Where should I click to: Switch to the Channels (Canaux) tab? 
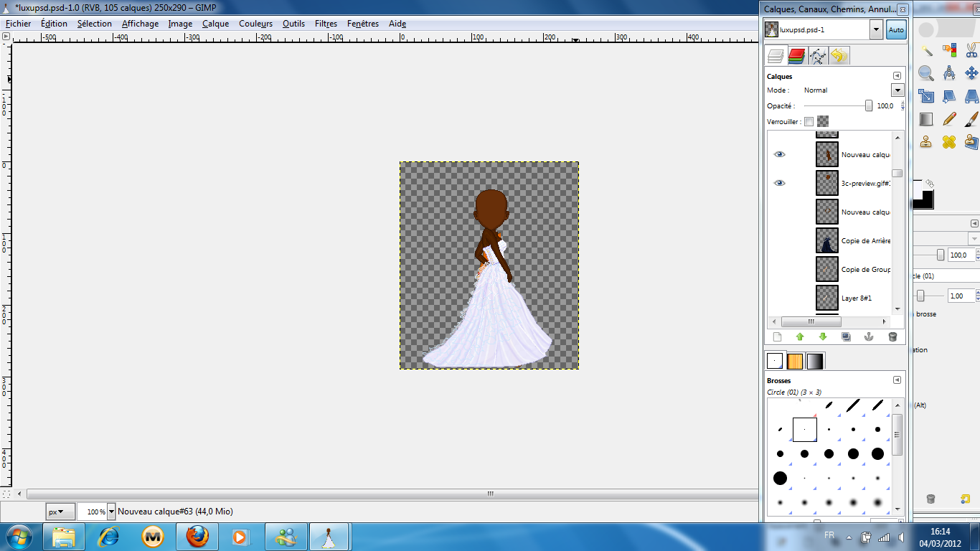coord(796,56)
